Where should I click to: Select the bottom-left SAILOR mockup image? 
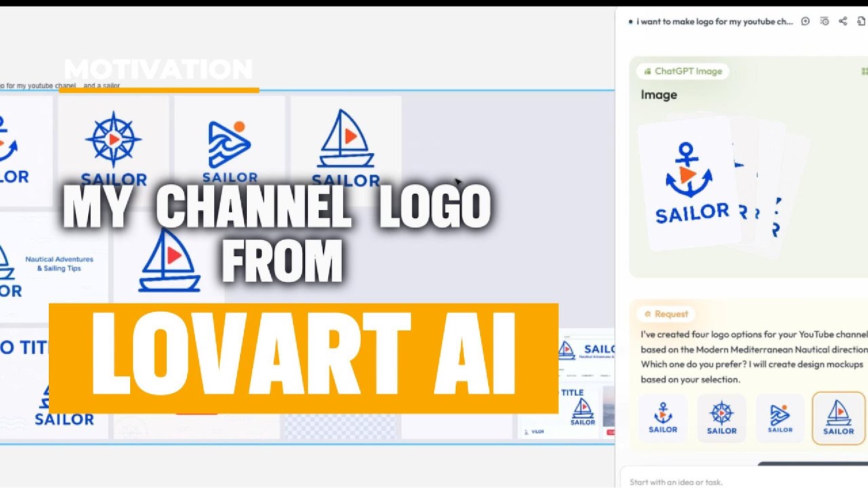(x=54, y=385)
